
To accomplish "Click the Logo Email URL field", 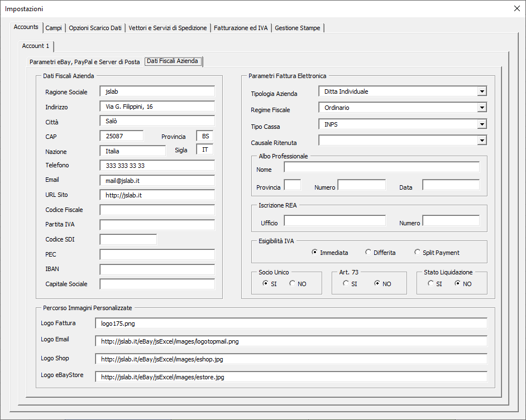I will (x=291, y=341).
